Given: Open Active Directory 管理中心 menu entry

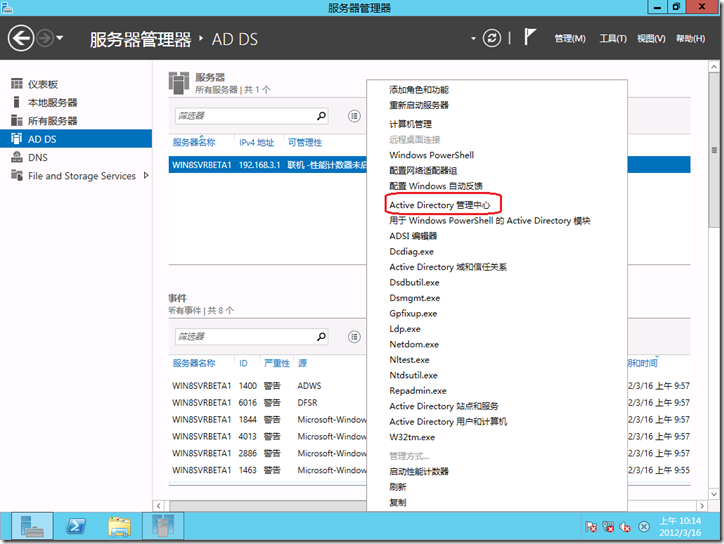Looking at the screenshot, I should pos(440,205).
